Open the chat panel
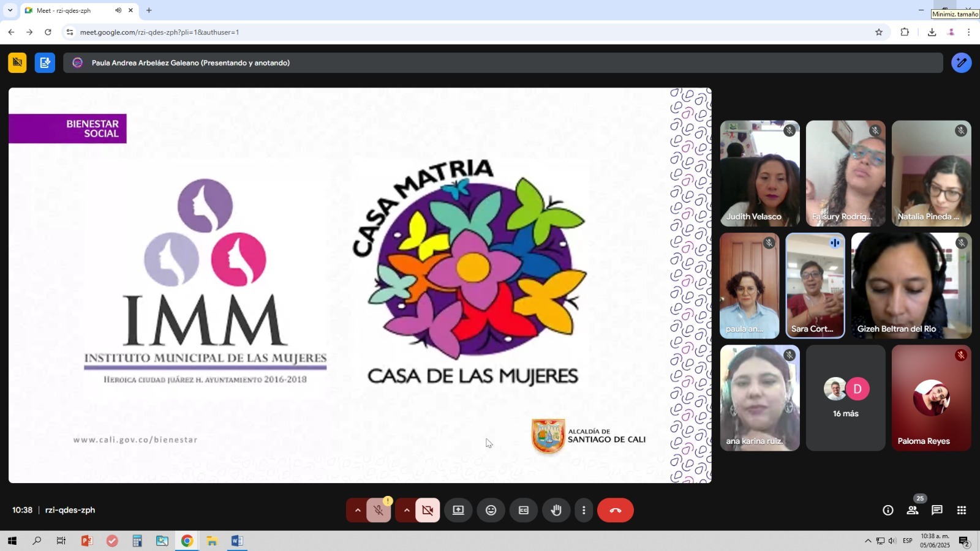The height and width of the screenshot is (551, 980). coord(937,510)
